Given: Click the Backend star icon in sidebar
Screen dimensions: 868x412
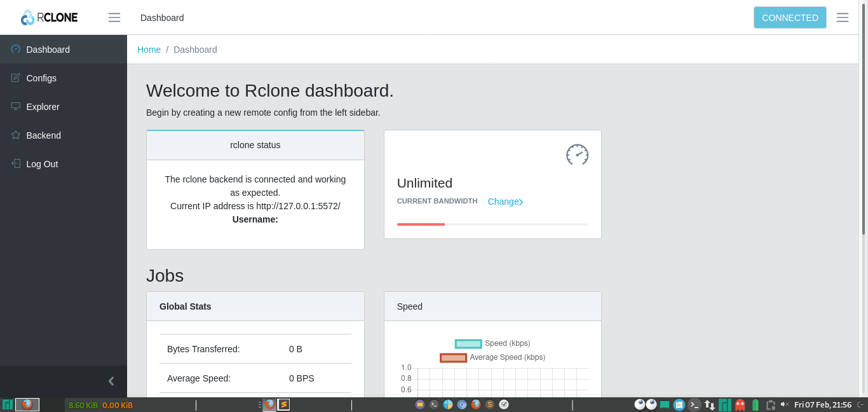Looking at the screenshot, I should tap(16, 135).
